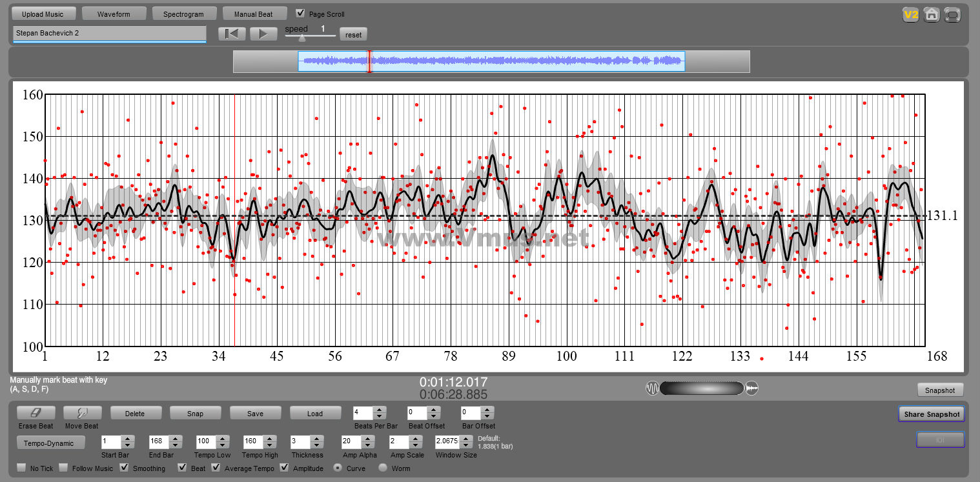Open Upload Music
Screen dimensions: 980x482
point(43,14)
